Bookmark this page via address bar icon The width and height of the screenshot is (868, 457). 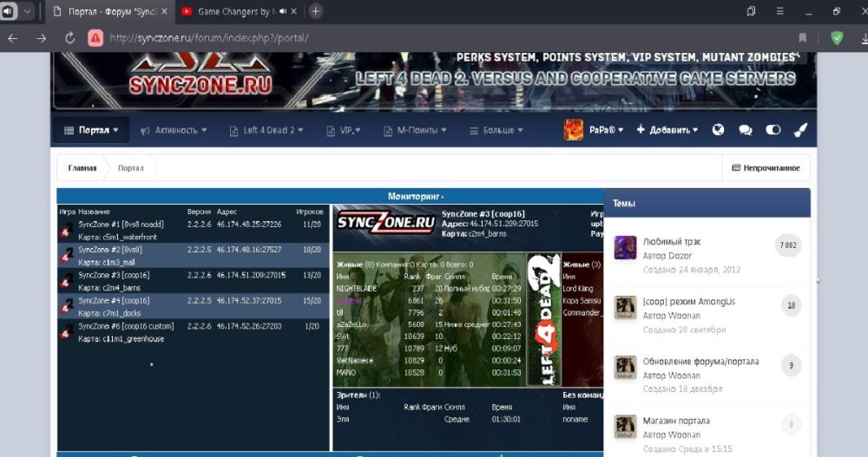point(802,38)
